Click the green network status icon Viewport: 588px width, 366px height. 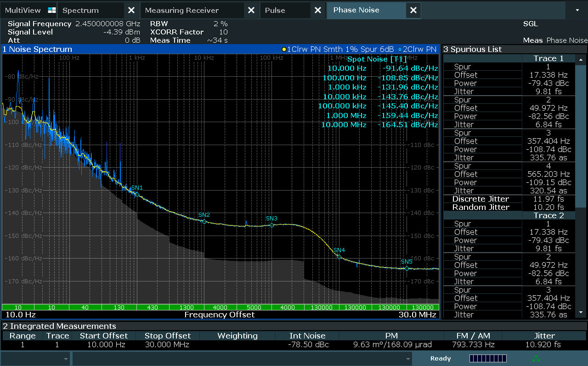[536, 358]
